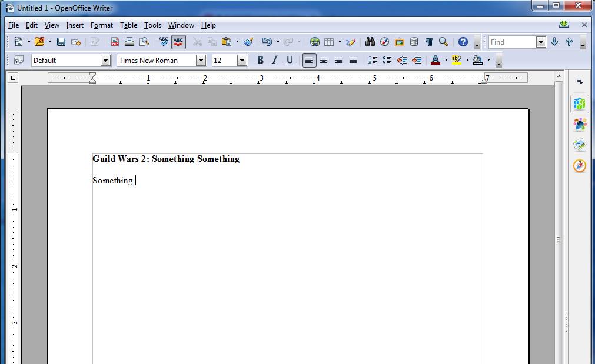Expand Table insert dropdown arrow
This screenshot has width=595, height=364.
[x=340, y=42]
